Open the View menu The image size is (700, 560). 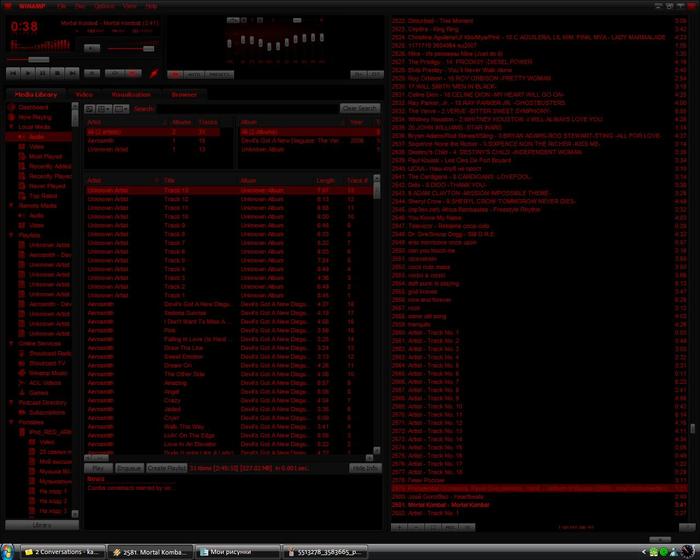click(129, 6)
